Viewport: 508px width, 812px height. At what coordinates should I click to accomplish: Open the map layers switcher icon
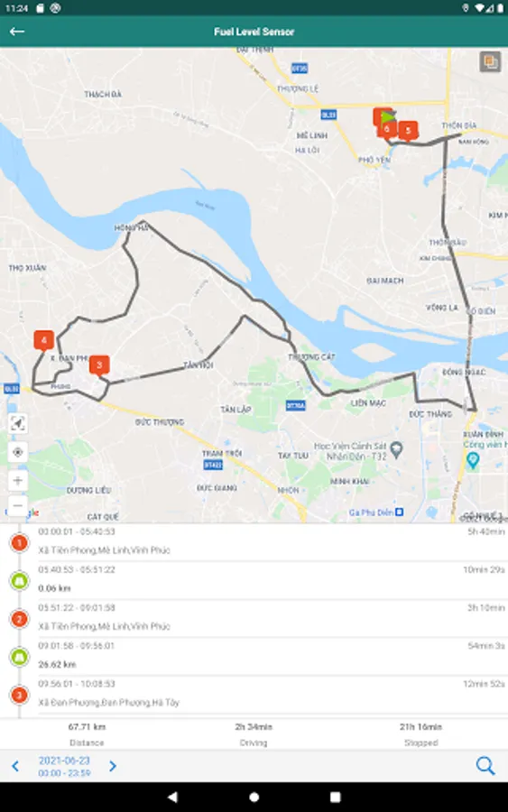click(x=490, y=62)
